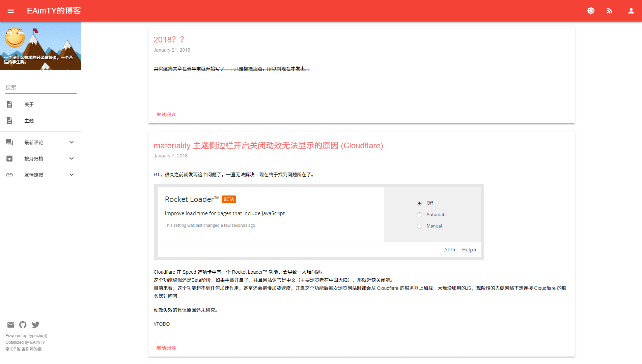Focus the 搜索 search field
Image resolution: width=642 pixels, height=364 pixels.
tap(41, 87)
